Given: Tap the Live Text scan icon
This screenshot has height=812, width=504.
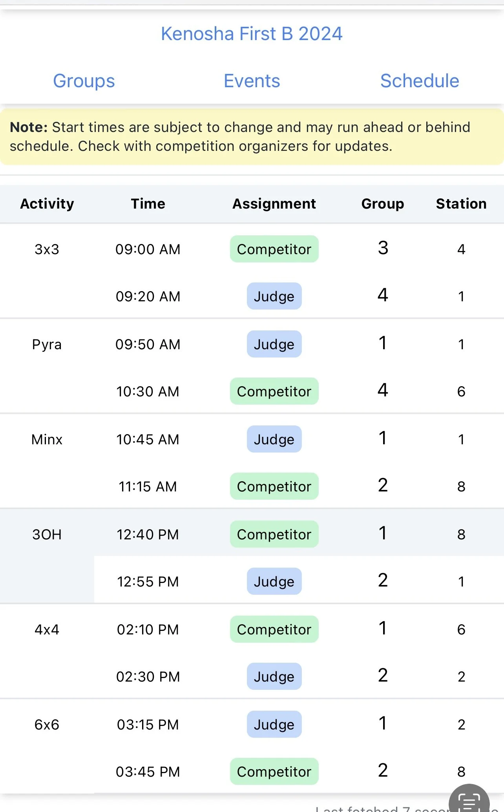Looking at the screenshot, I should click(x=469, y=801).
